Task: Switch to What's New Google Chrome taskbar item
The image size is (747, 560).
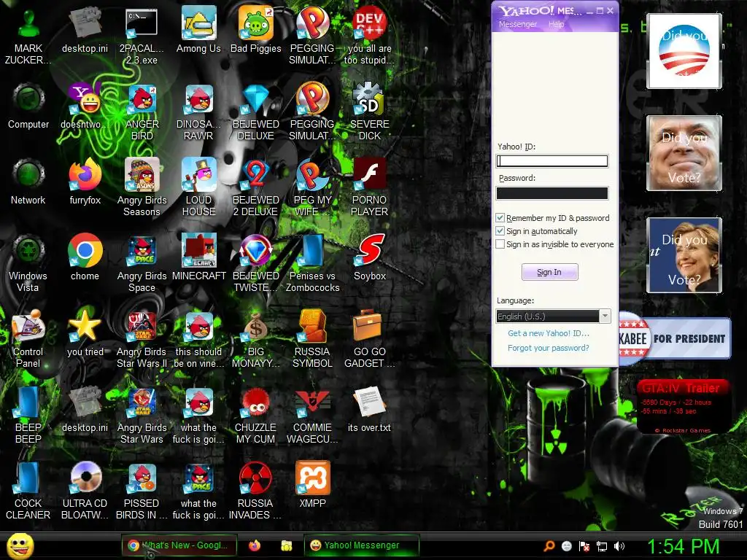Action: (x=179, y=545)
